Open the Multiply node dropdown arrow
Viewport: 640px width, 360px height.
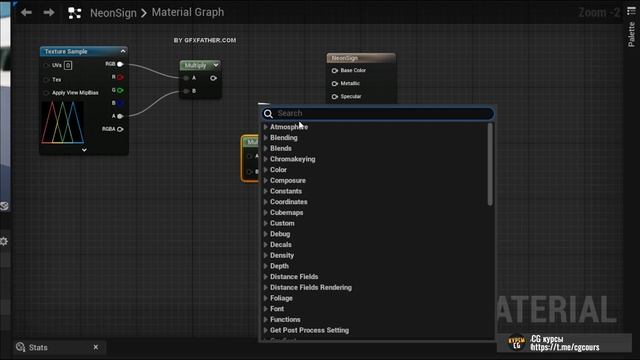[216, 65]
